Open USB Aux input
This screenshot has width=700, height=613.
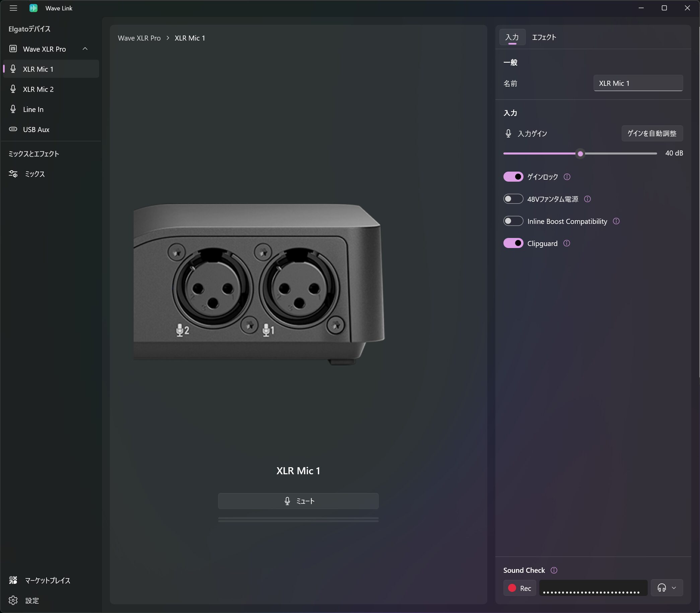pos(51,129)
